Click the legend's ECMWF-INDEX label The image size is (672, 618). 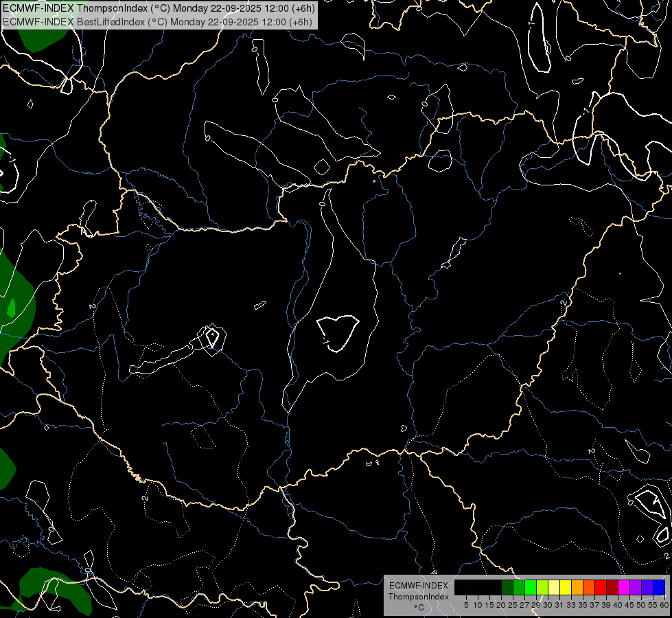coord(419,586)
